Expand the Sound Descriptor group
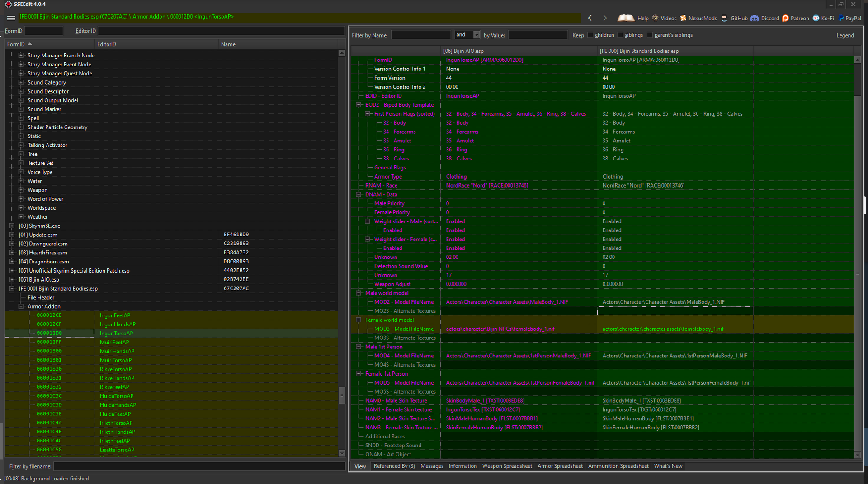The height and width of the screenshot is (484, 868). [x=21, y=91]
